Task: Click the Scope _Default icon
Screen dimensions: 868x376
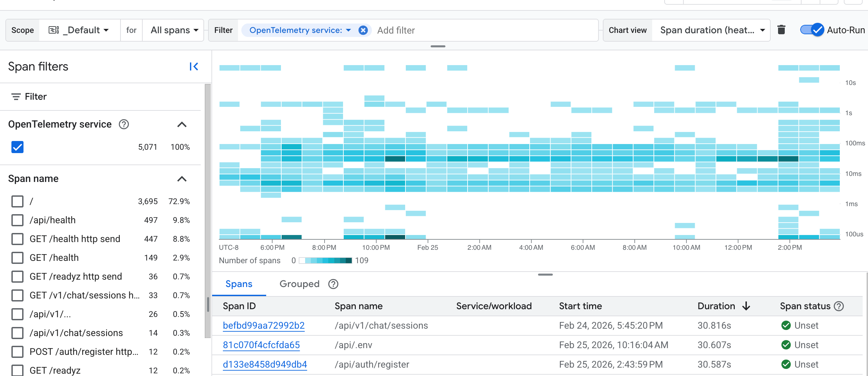Action: click(54, 30)
